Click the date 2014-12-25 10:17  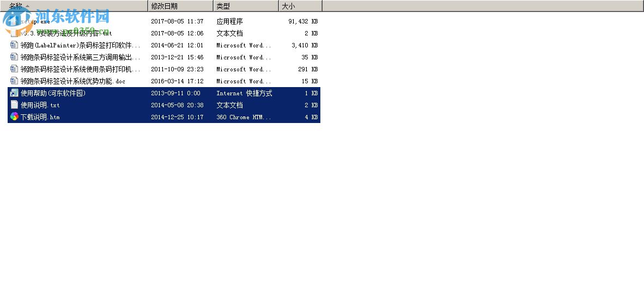coord(177,117)
